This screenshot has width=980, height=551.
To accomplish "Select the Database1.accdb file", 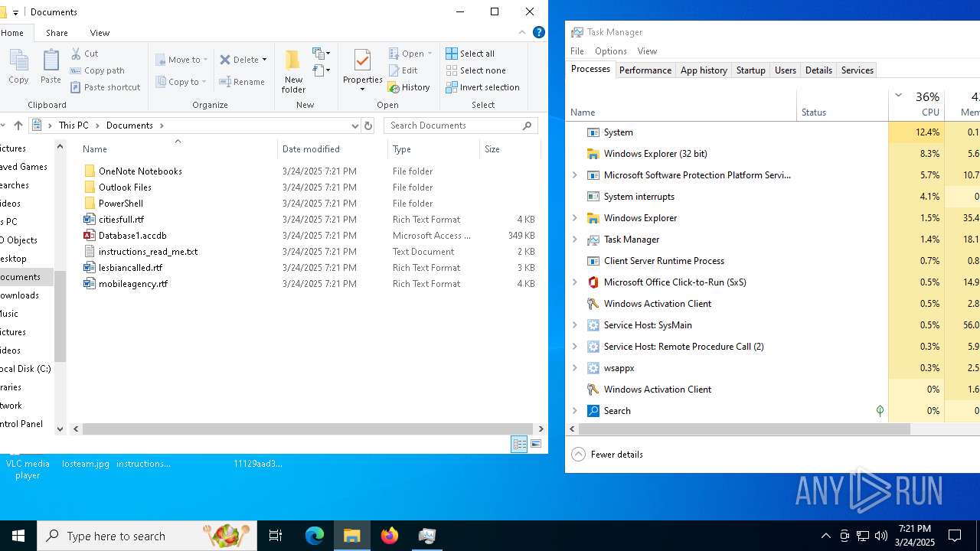I will pyautogui.click(x=132, y=236).
